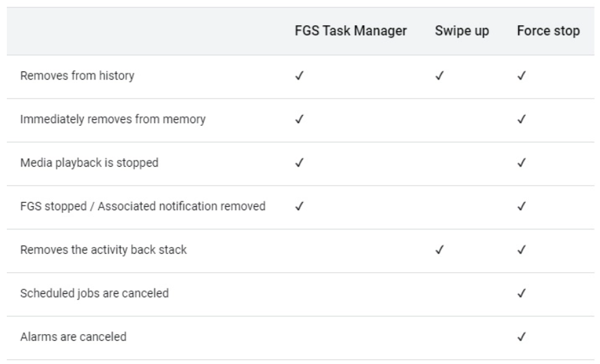The width and height of the screenshot is (600, 364).
Task: Click Force stop checkmark in Alarms are canceled row
Action: click(x=521, y=337)
